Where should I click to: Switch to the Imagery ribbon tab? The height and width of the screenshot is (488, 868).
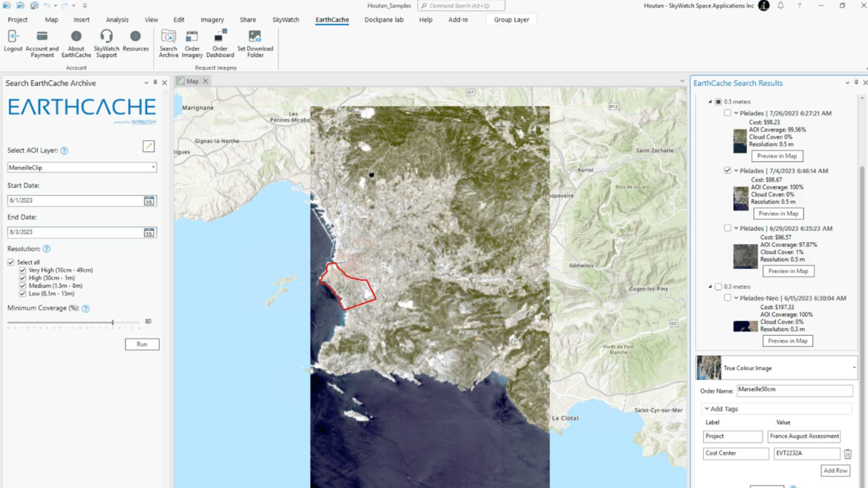(x=212, y=20)
